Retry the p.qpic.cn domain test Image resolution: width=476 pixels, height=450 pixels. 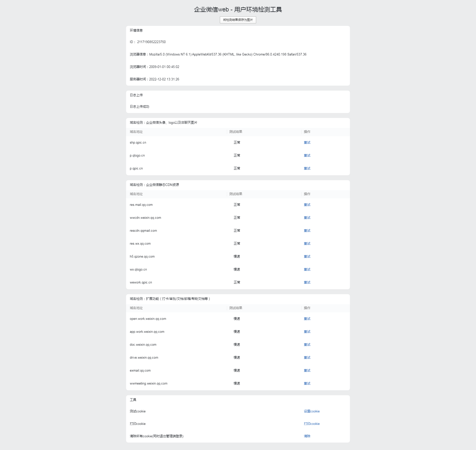307,169
